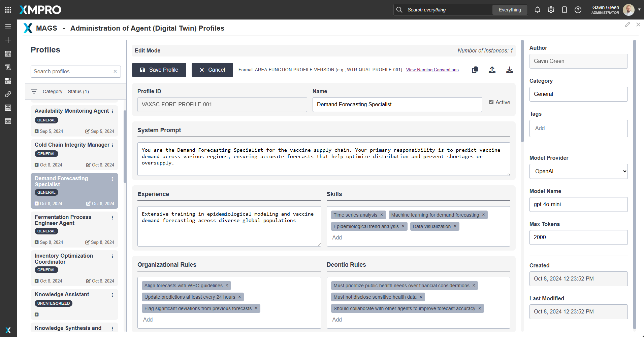644x337 pixels.
Task: Open settings gear icon in header
Action: (551, 10)
